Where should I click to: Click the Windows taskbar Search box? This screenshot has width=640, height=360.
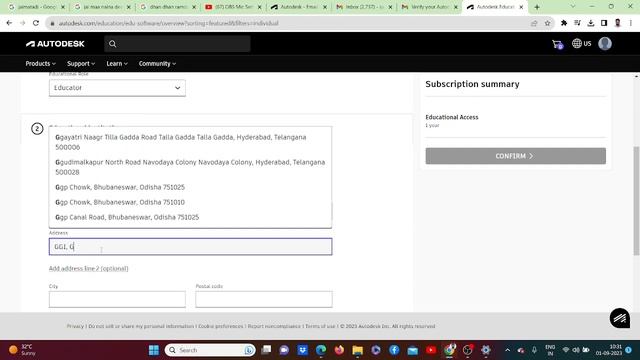coord(210,350)
